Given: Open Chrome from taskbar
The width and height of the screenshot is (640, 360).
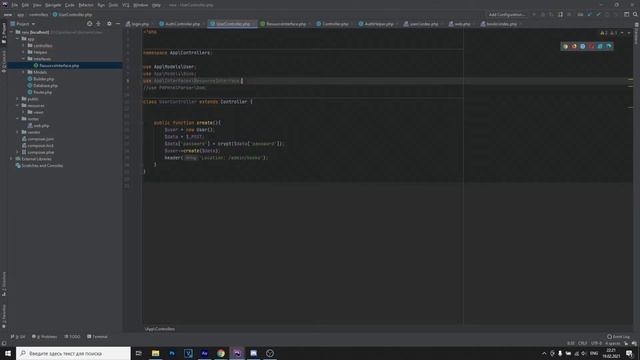Looking at the screenshot, I should tap(221, 353).
